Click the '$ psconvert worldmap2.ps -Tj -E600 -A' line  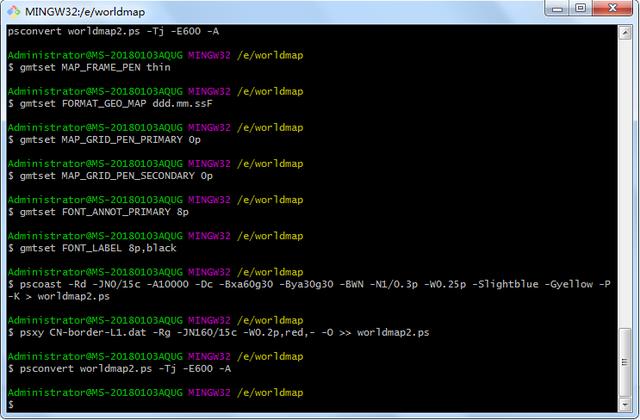click(x=119, y=369)
